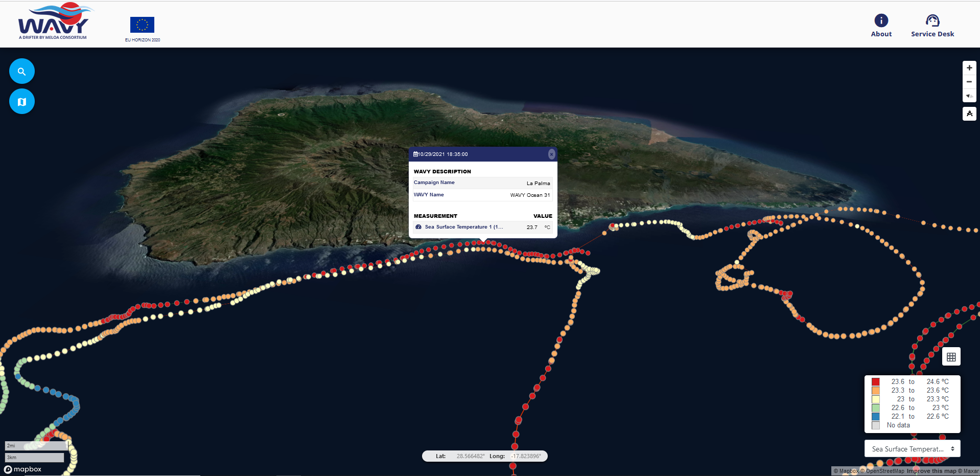Open the About page
Viewport: 980px width, 476px height.
click(881, 26)
